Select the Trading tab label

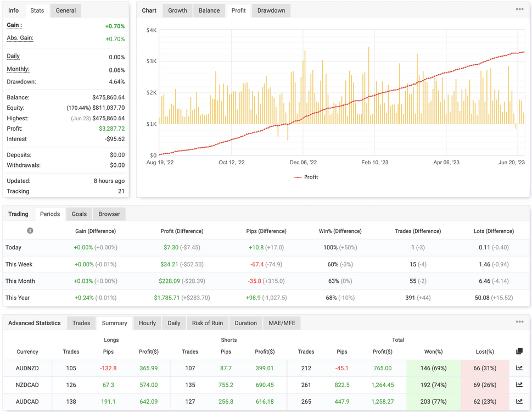click(18, 214)
